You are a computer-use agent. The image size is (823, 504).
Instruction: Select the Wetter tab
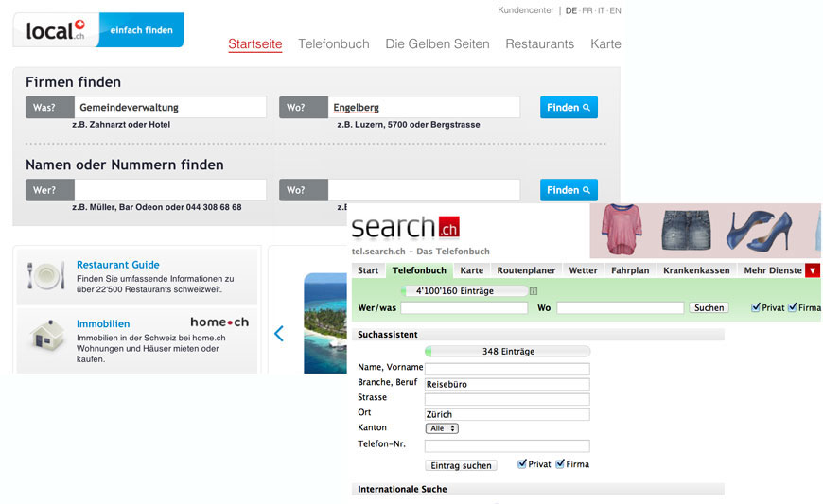tap(583, 270)
